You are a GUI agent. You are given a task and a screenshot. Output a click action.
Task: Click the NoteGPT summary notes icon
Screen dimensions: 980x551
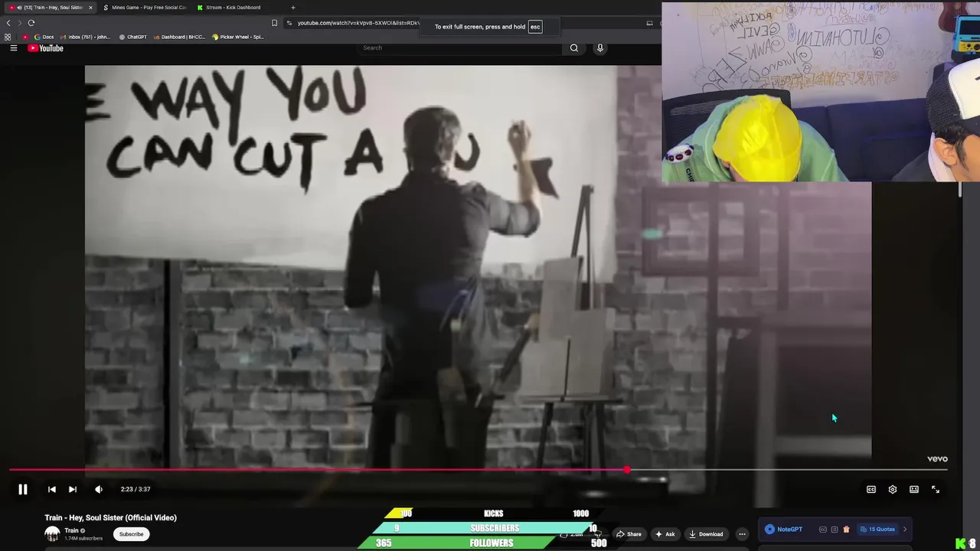click(835, 529)
